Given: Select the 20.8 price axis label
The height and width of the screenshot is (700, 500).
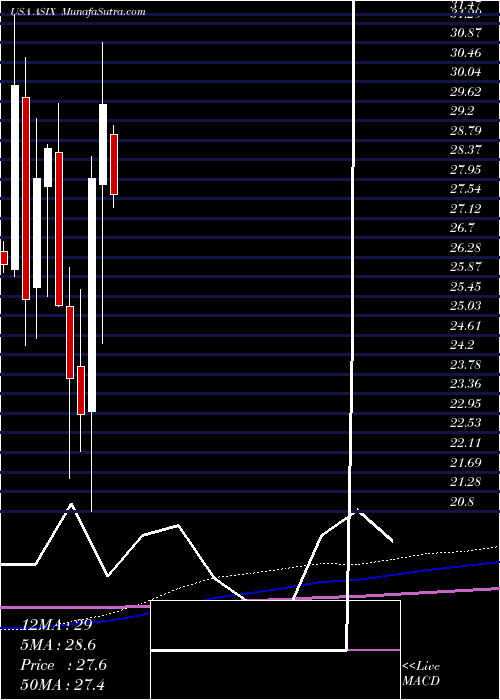Looking at the screenshot, I should pos(462,501).
